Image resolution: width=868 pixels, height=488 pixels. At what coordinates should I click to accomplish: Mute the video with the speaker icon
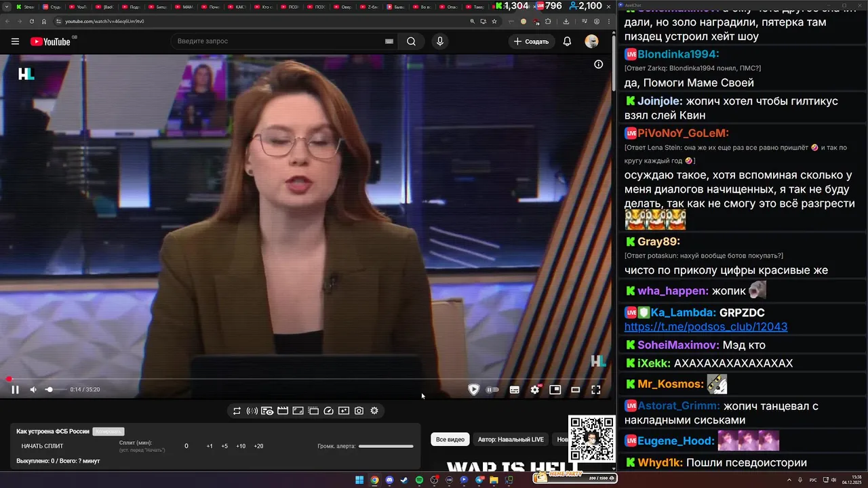(33, 390)
